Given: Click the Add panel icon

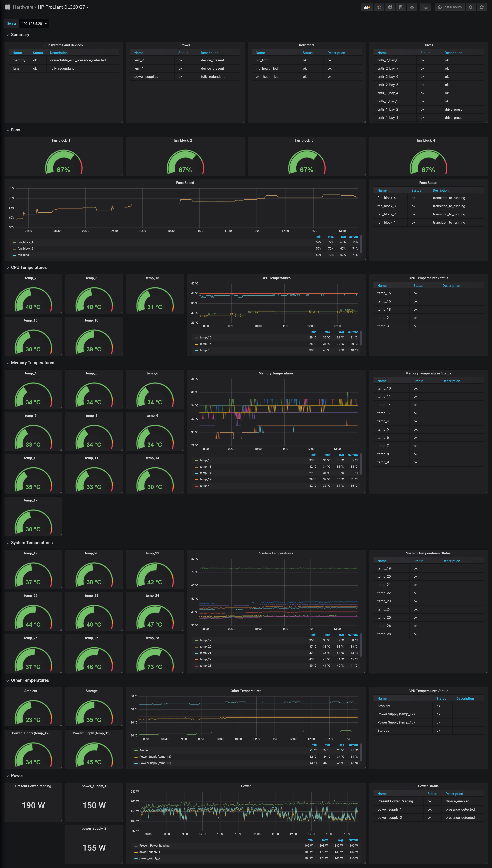Looking at the screenshot, I should pos(367,7).
